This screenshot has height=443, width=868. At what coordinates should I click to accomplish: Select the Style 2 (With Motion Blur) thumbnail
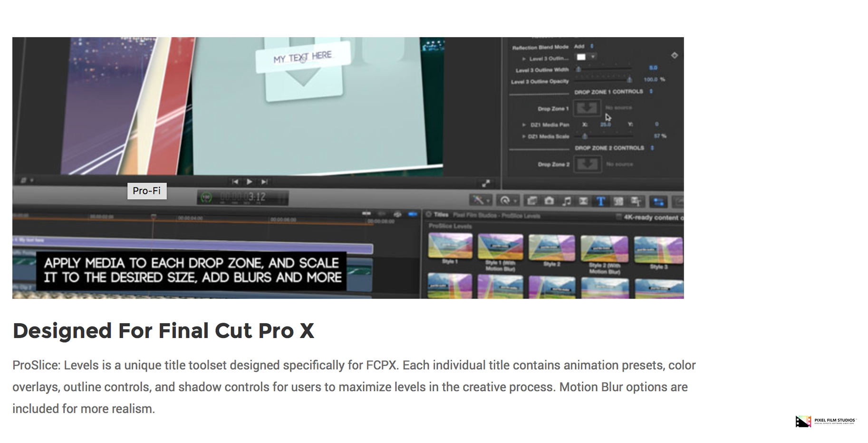pyautogui.click(x=604, y=248)
